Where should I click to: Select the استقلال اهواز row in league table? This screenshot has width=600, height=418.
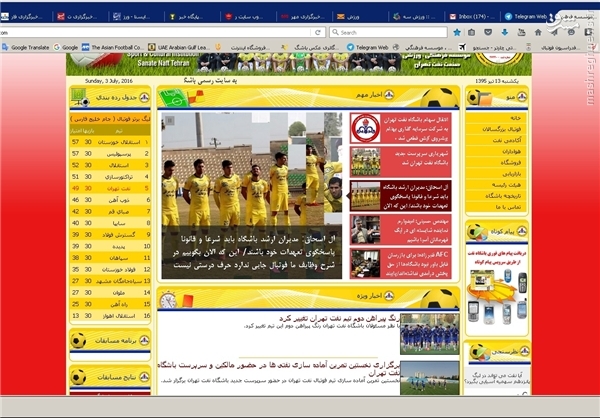tap(110, 316)
